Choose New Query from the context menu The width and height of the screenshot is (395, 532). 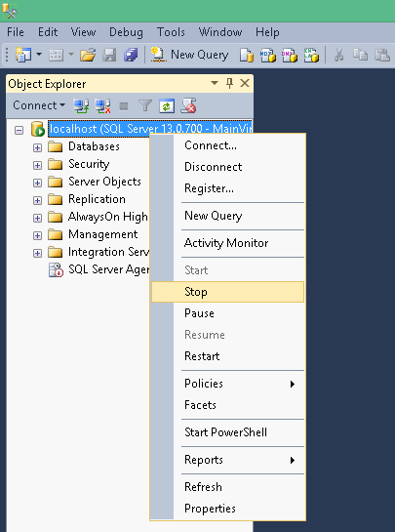pyautogui.click(x=227, y=216)
